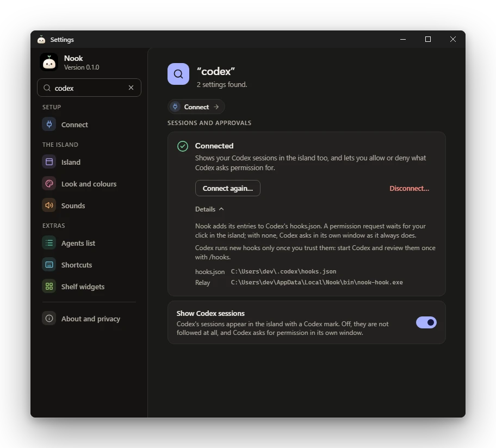Click the Relay path ending nook-hook.exe
This screenshot has height=448, width=496.
tap(317, 282)
